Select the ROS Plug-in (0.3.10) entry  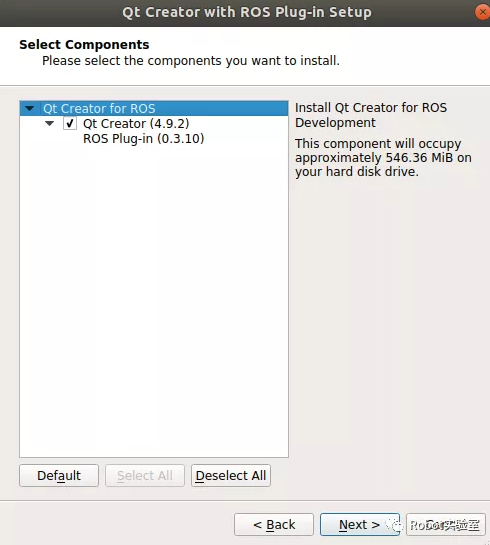(144, 139)
